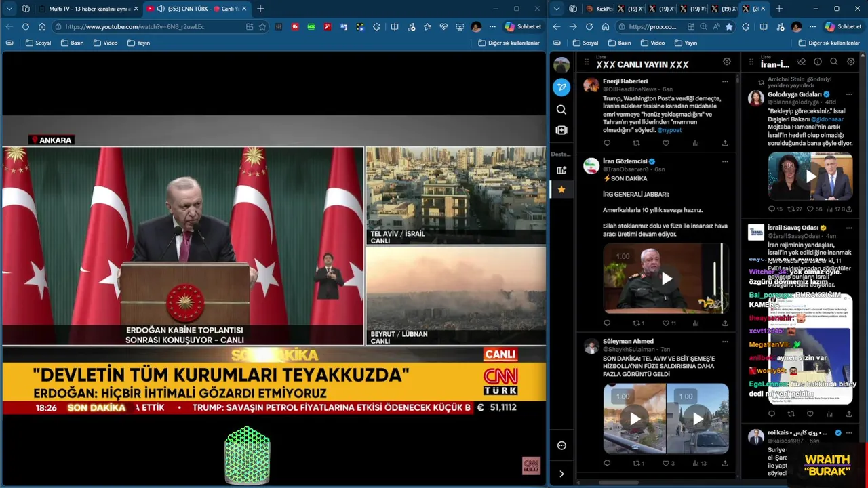The height and width of the screenshot is (488, 868).
Task: Open more menu on Süleyman Ahmed post
Action: pos(725,342)
